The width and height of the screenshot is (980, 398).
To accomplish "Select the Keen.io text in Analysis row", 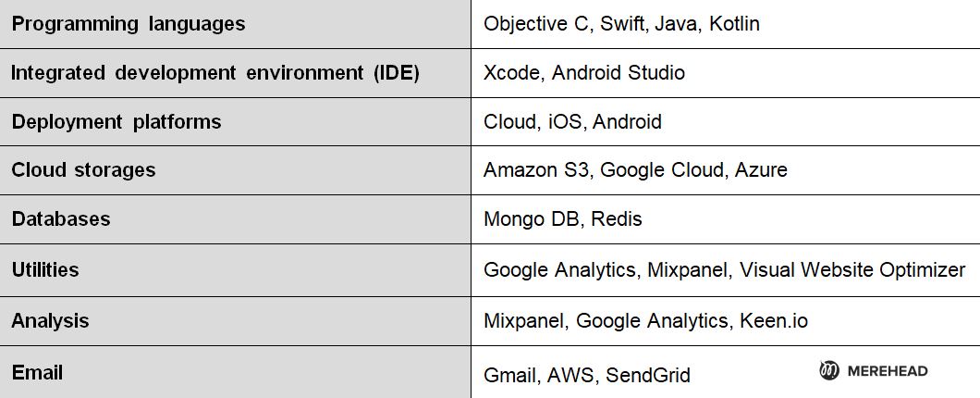I will [774, 321].
